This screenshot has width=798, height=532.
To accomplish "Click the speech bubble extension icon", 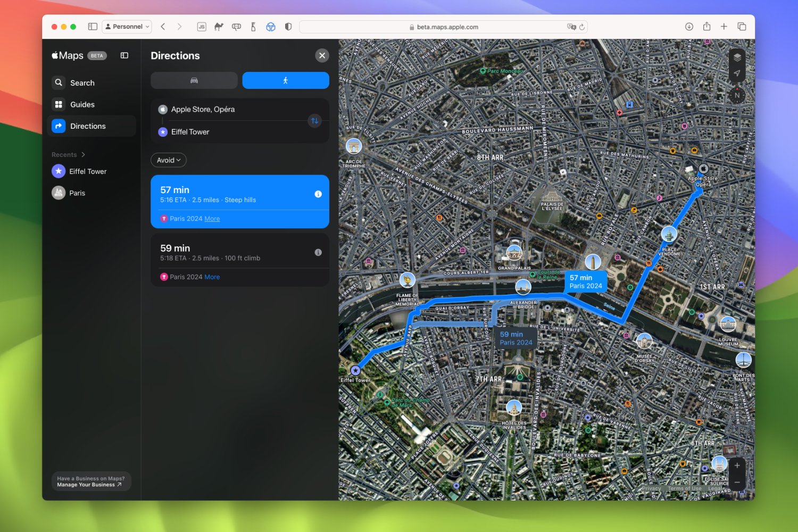I will pos(236,27).
